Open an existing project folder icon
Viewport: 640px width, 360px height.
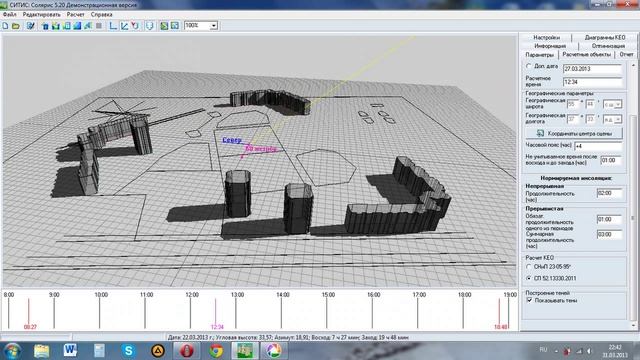pyautogui.click(x=16, y=26)
